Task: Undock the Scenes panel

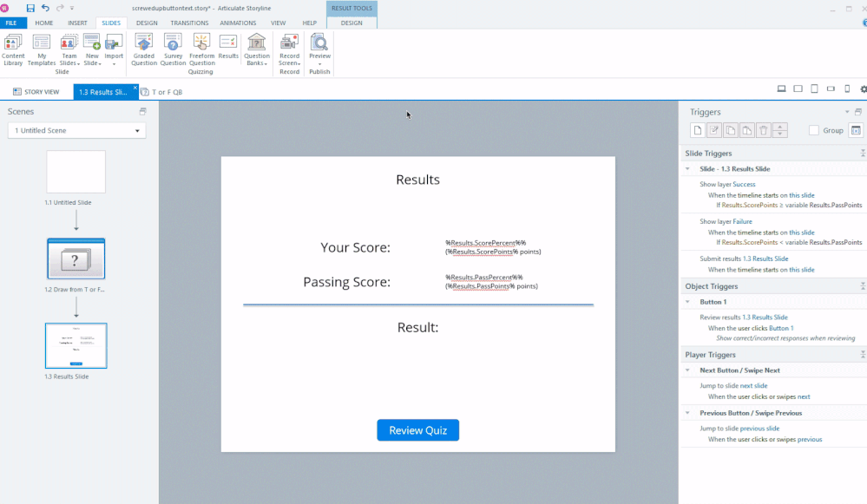Action: (x=142, y=111)
